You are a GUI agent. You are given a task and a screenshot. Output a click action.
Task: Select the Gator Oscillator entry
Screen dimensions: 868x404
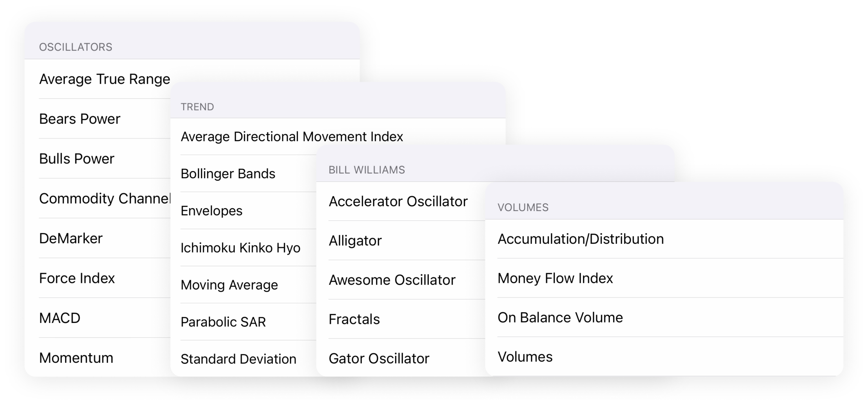pos(379,359)
